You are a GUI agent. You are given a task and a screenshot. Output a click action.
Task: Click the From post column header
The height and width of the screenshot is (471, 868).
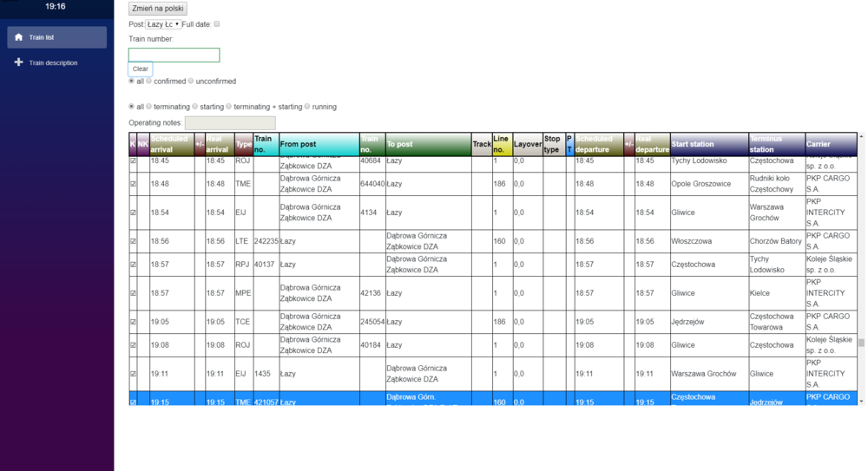[319, 144]
